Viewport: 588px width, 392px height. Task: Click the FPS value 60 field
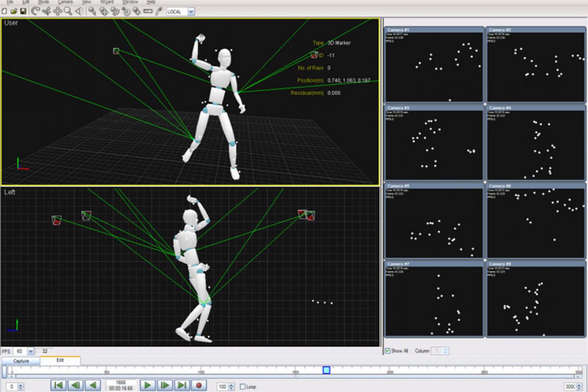click(20, 351)
